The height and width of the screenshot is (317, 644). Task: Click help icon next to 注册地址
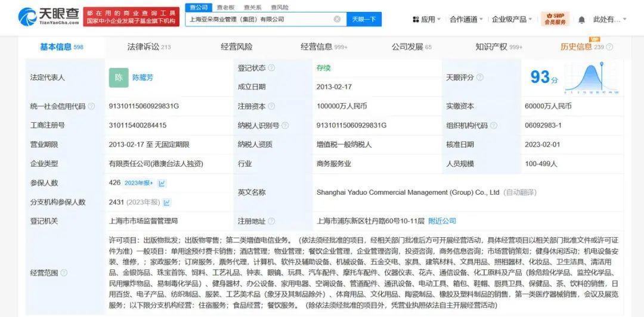coord(271,221)
